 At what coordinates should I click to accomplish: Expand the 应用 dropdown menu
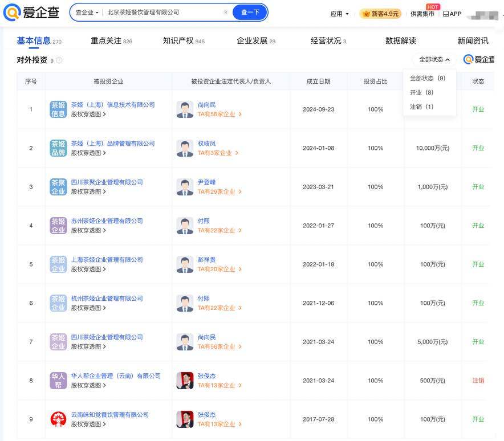point(340,14)
